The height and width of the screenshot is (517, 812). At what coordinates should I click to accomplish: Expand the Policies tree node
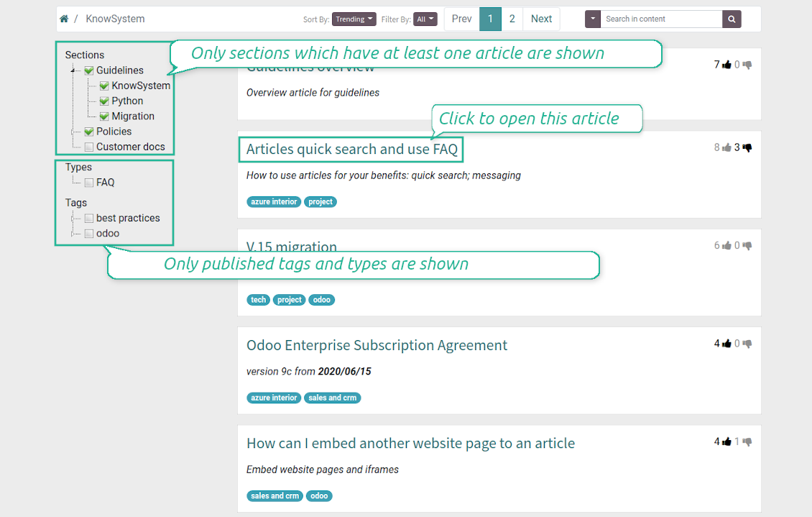point(73,132)
